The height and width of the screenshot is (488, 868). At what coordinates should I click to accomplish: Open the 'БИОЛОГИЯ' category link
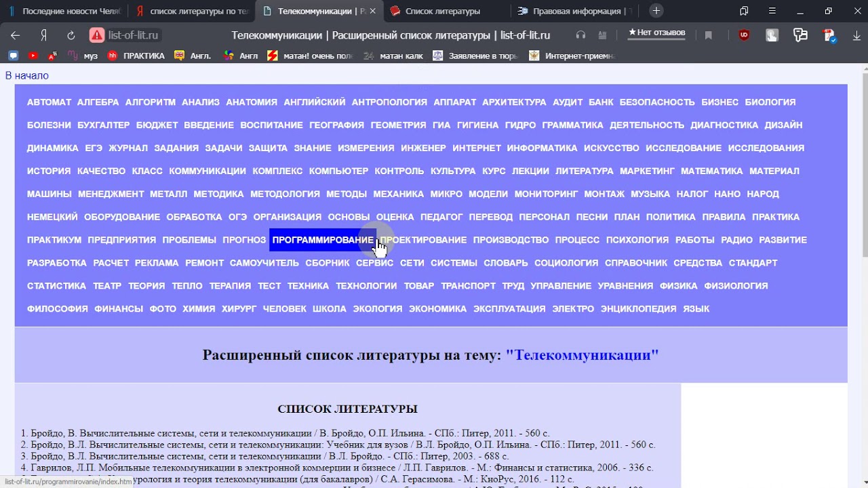point(770,102)
